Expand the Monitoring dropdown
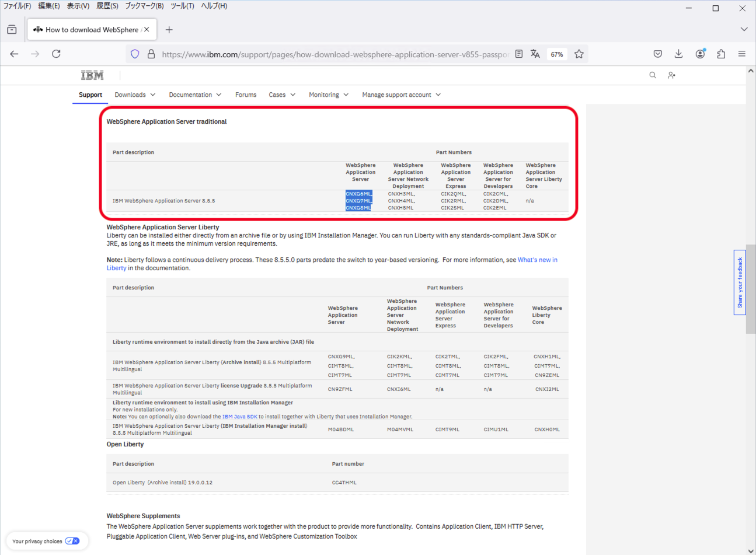Screen dimensions: 756x555 click(329, 95)
